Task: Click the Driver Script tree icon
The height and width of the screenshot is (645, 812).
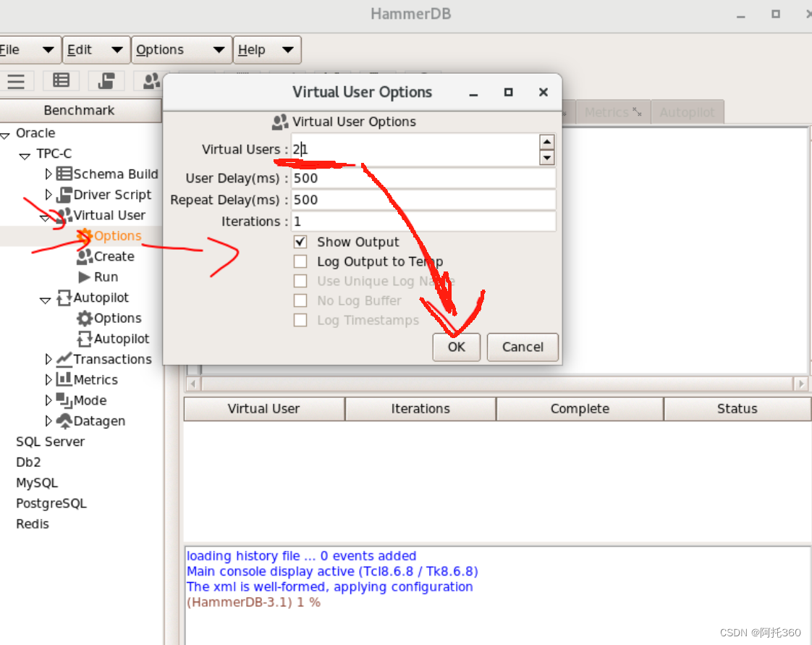Action: click(64, 195)
